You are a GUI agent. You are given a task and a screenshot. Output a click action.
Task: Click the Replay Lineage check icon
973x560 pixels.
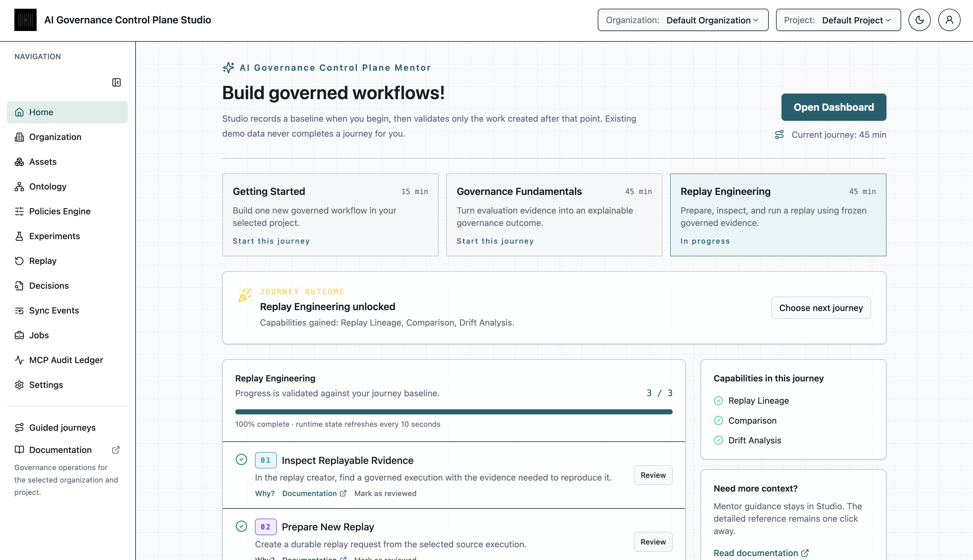click(718, 401)
